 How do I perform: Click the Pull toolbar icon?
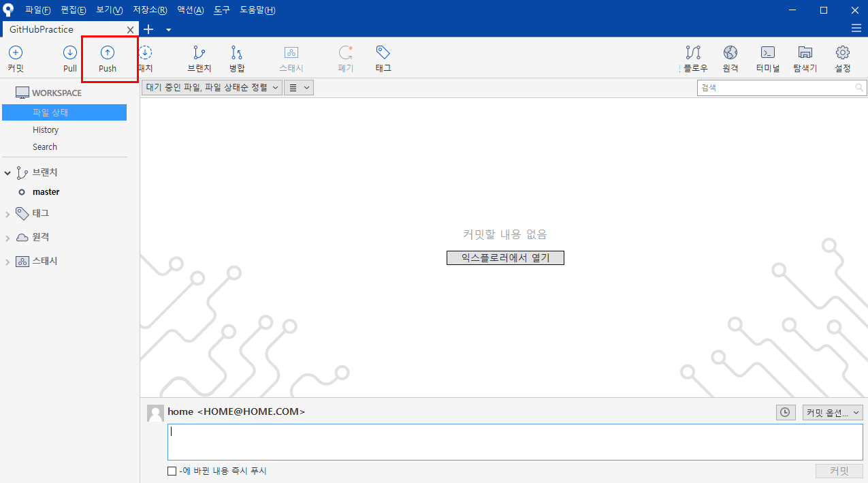pyautogui.click(x=70, y=52)
